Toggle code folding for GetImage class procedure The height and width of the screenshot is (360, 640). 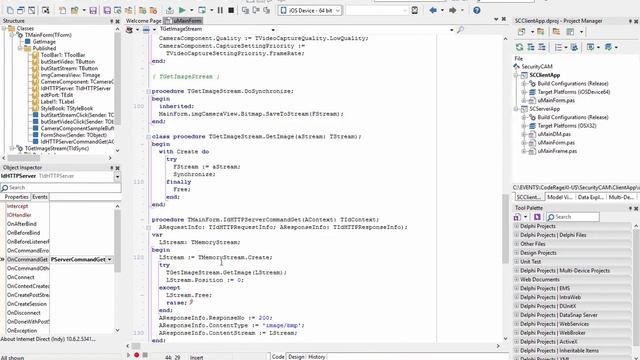[x=148, y=137]
